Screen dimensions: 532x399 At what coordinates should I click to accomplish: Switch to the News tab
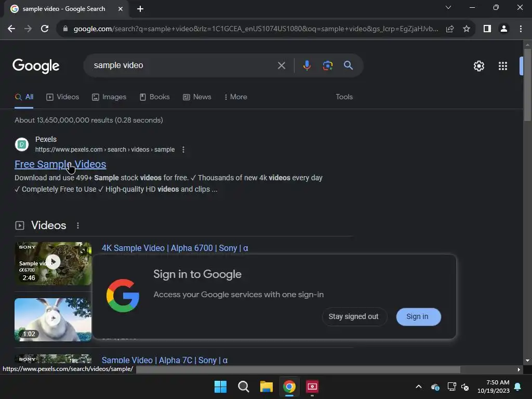tap(197, 97)
